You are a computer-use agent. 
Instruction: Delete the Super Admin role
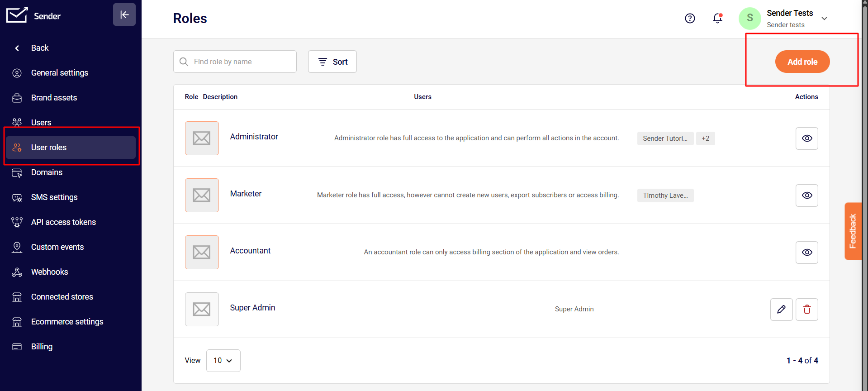[x=807, y=310]
